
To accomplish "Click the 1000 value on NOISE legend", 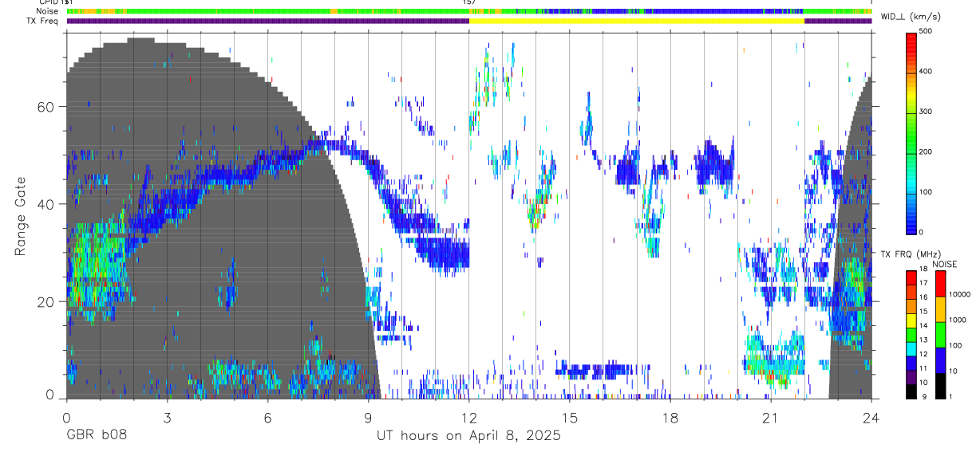I will click(958, 320).
